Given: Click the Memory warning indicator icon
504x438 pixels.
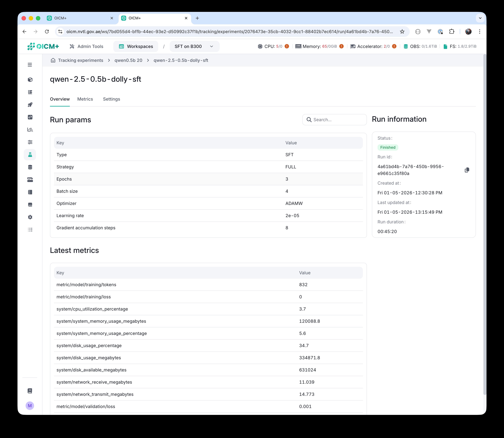Looking at the screenshot, I should pos(341,46).
